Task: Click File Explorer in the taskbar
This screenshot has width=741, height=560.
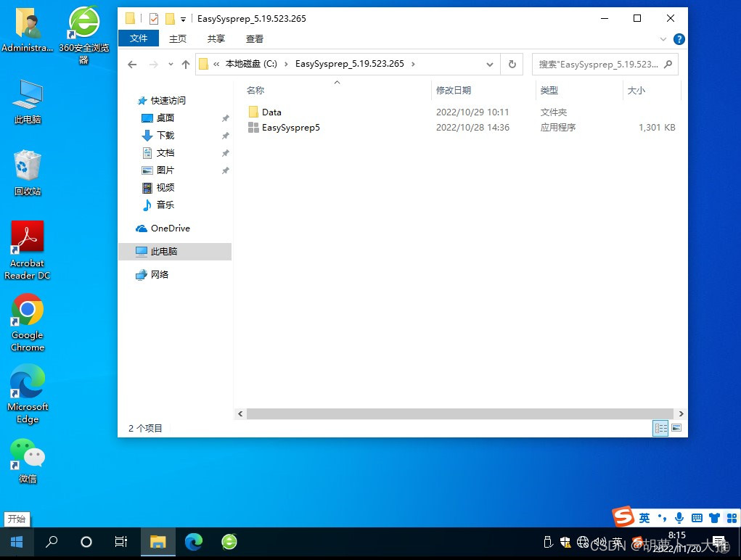Action: [157, 542]
